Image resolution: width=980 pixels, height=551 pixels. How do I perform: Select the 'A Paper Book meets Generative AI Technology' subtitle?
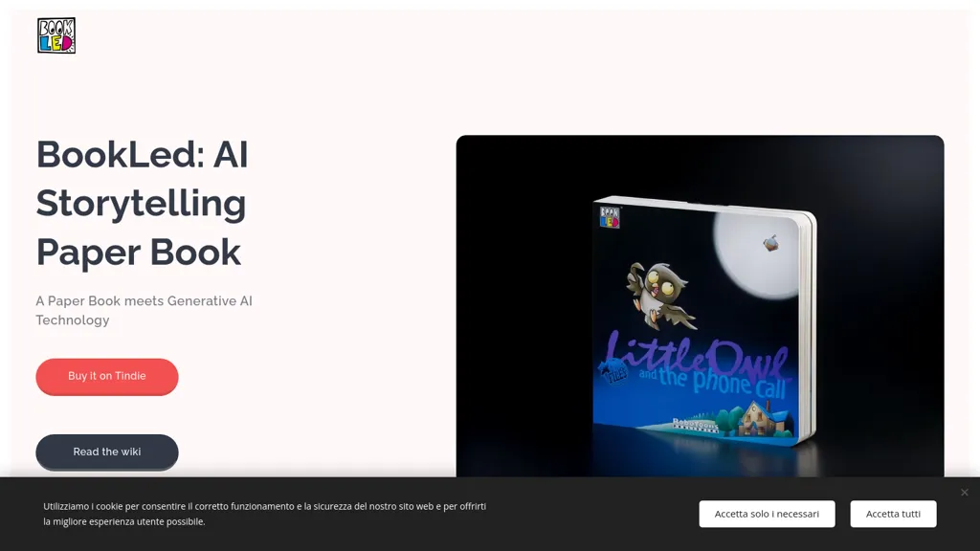(144, 311)
